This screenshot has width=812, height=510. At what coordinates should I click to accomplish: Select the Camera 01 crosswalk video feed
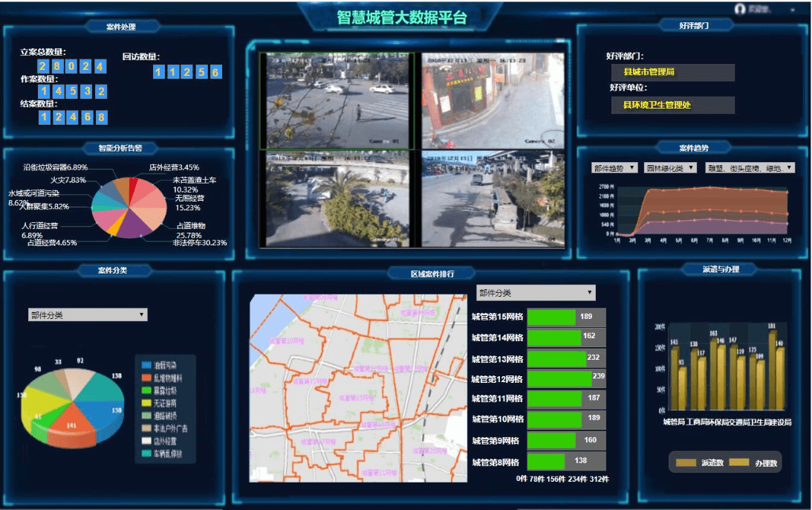(x=337, y=100)
